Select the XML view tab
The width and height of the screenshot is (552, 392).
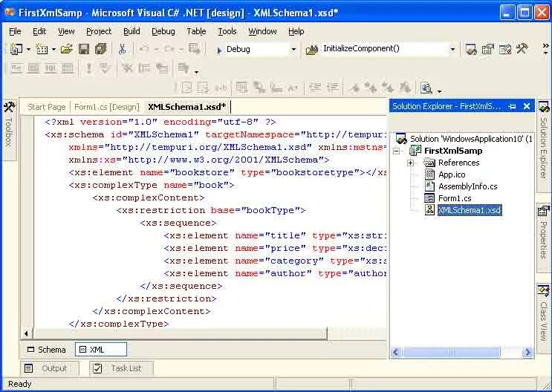(101, 350)
